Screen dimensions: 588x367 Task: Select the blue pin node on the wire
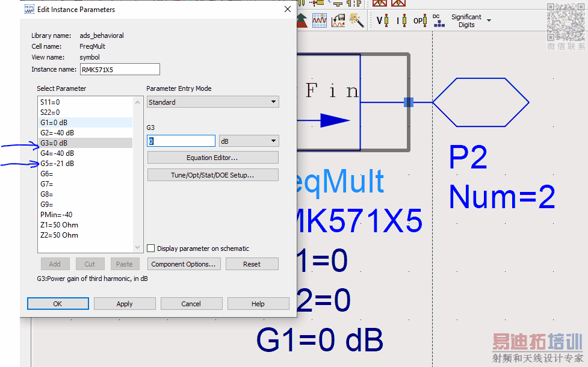pos(409,102)
